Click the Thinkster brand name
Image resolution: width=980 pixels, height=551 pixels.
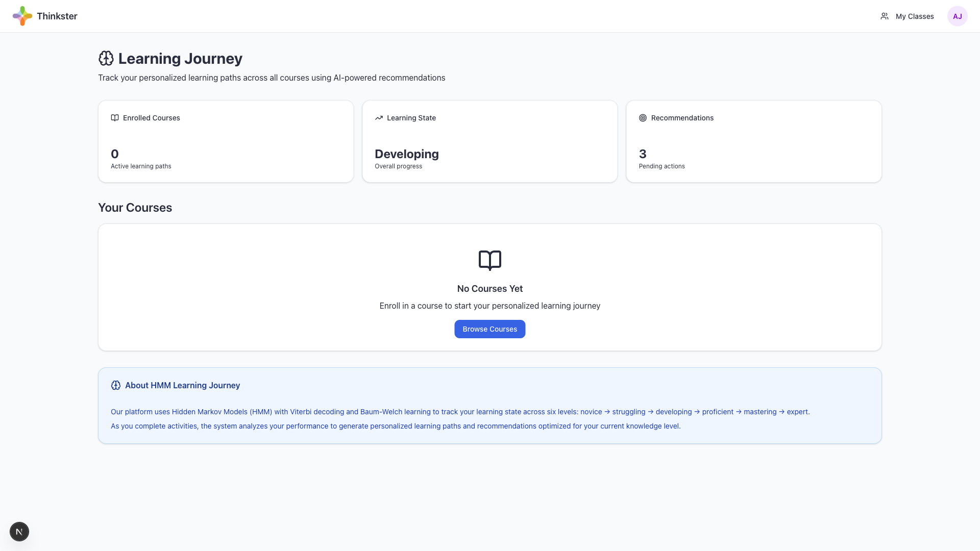[57, 16]
